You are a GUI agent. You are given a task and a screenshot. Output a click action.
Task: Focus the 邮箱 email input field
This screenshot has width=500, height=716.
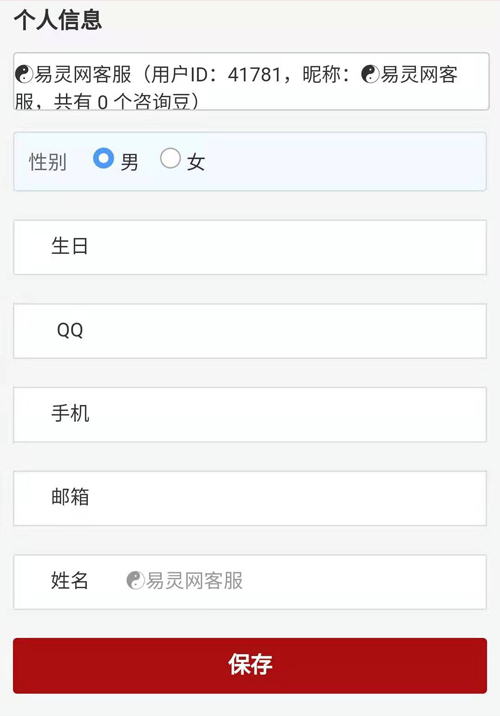click(250, 498)
